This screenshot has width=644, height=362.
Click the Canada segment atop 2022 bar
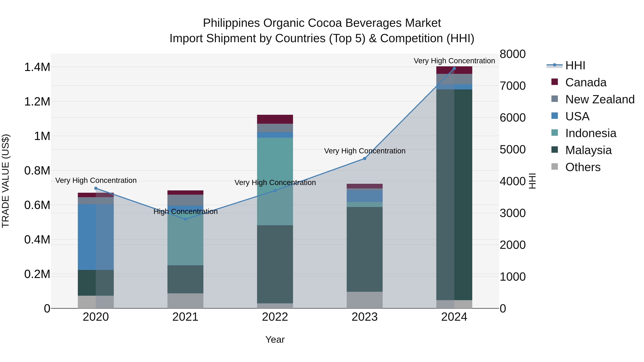[275, 119]
